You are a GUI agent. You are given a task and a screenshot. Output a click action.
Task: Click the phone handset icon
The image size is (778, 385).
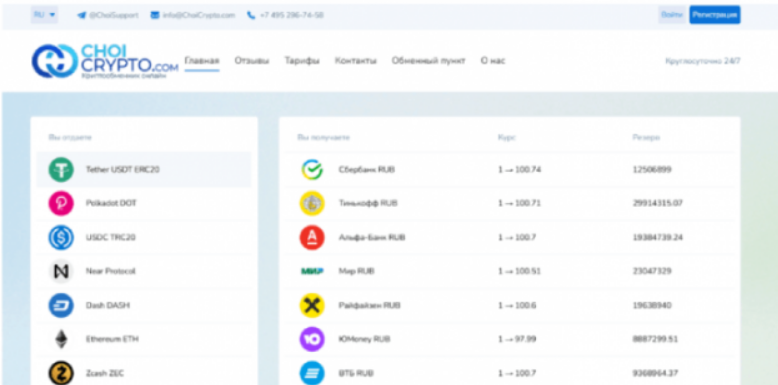[251, 15]
